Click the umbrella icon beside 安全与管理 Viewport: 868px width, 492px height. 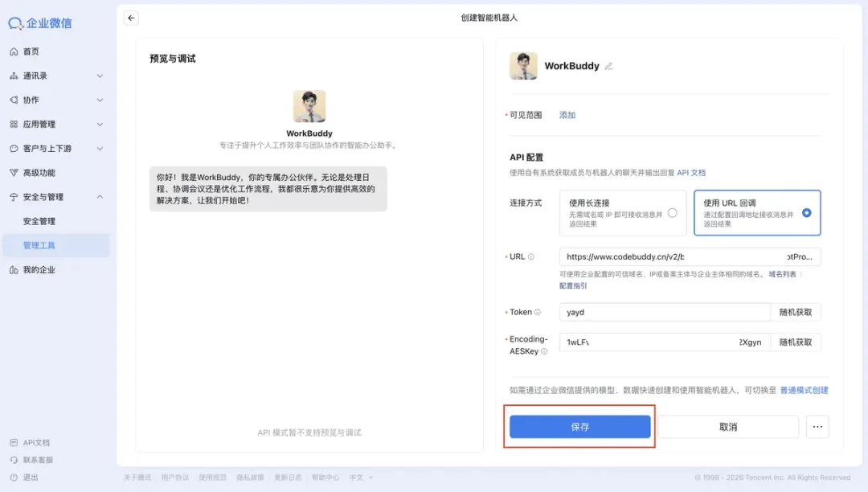(14, 197)
